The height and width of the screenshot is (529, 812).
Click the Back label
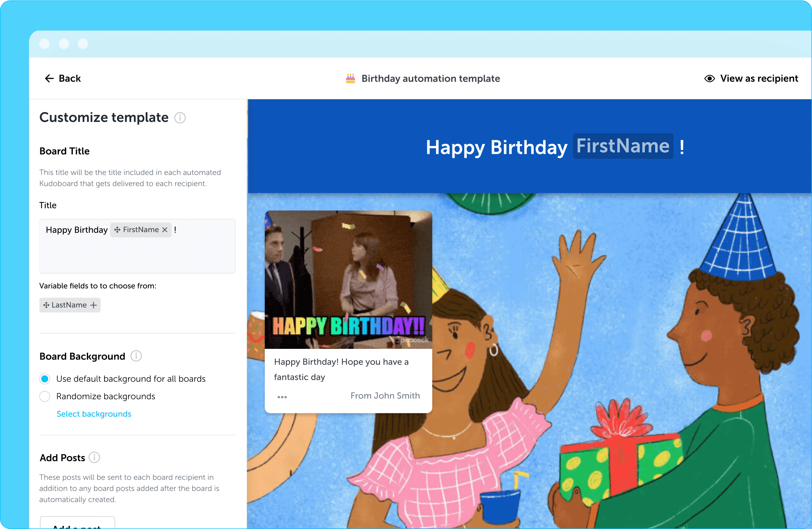(x=70, y=78)
